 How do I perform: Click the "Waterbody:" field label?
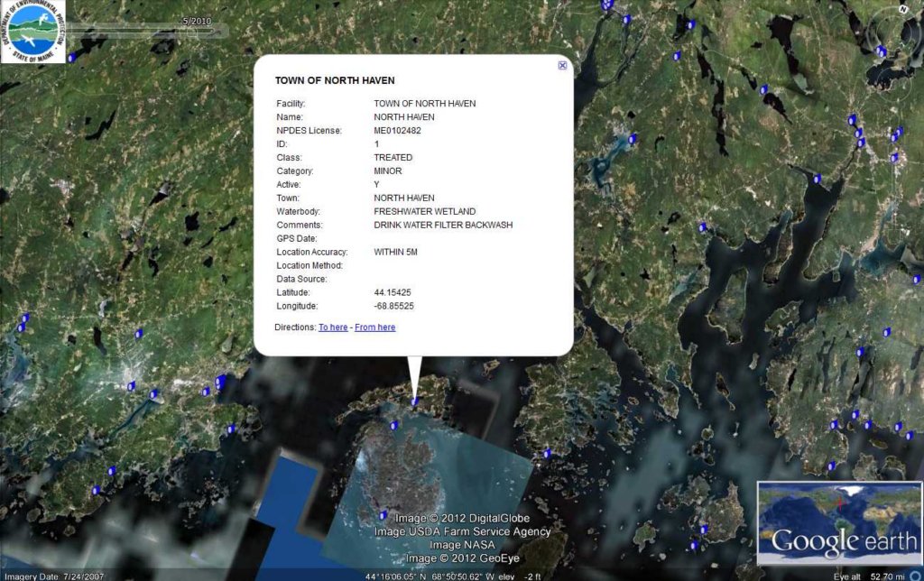coord(298,211)
